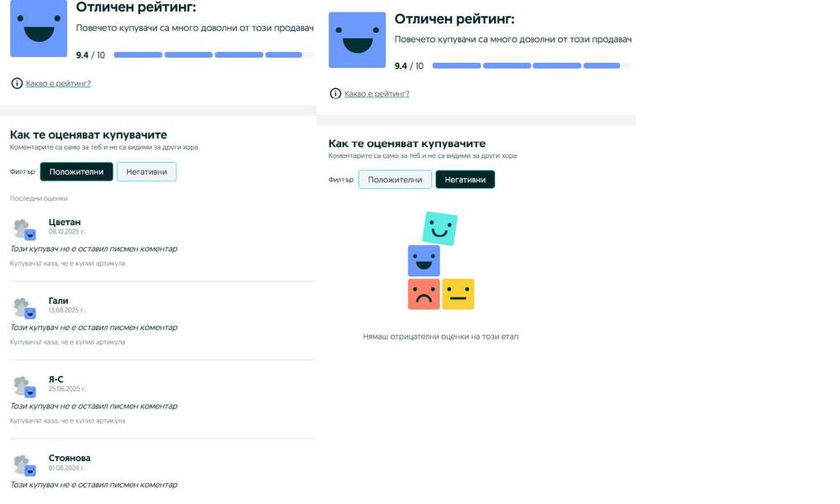
Task: Switch to the right panel 'Положителни' filter
Action: point(395,180)
